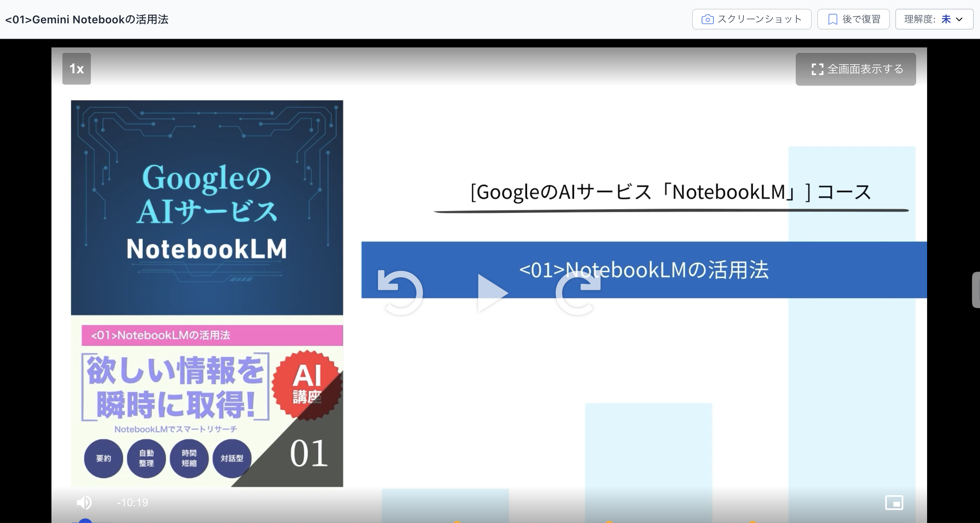Click the bookmark icon for 後で復習
This screenshot has height=523, width=980.
coord(832,19)
